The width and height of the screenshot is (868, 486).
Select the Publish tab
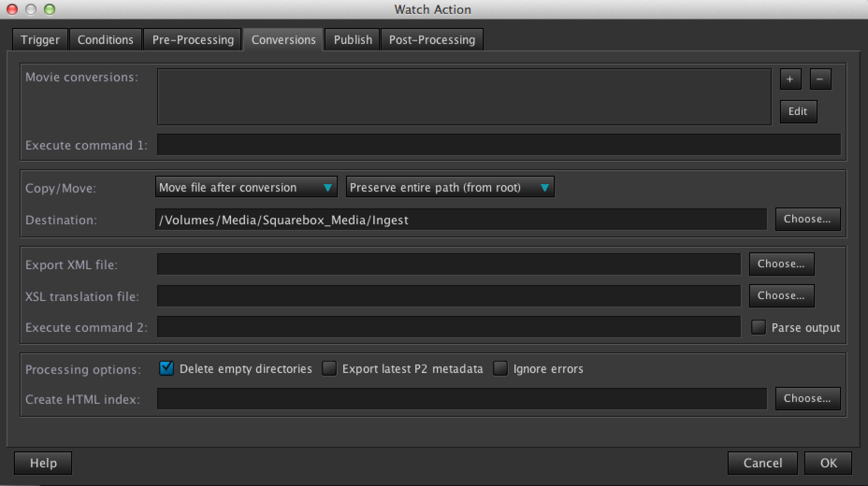click(x=353, y=40)
